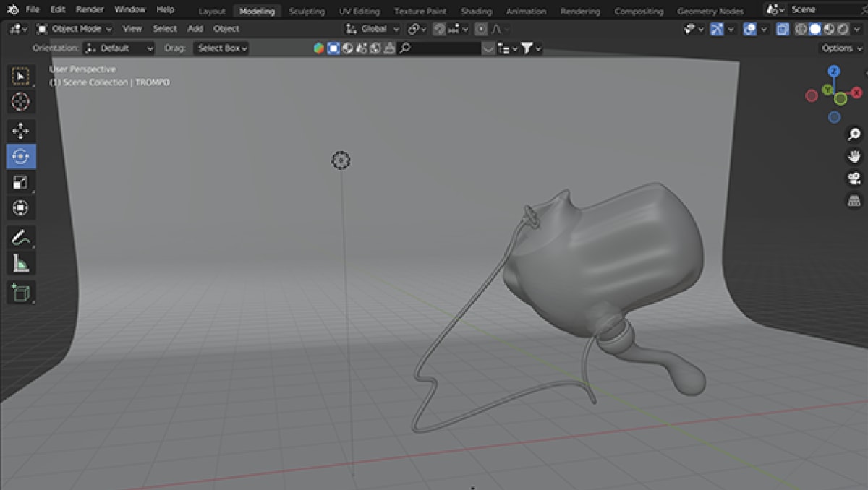Switch to the Sculpting workspace tab

[x=307, y=12]
